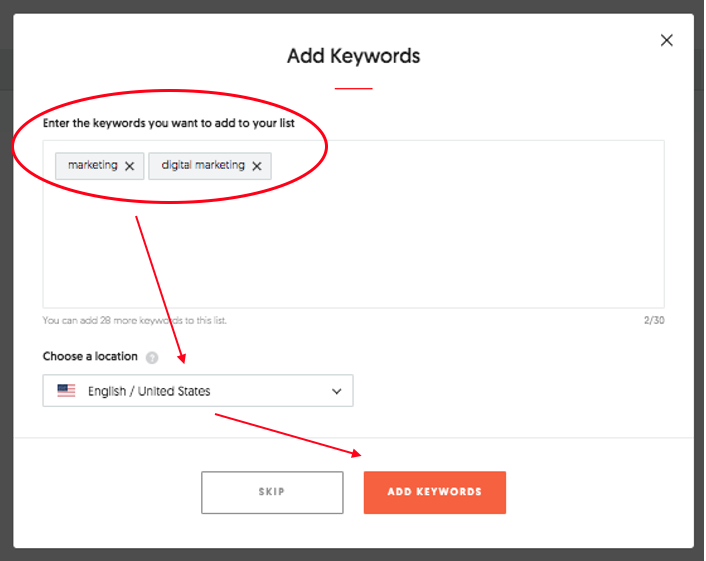Click the red underline beneath the title
Viewport: 706px width, 561px height.
(353, 88)
